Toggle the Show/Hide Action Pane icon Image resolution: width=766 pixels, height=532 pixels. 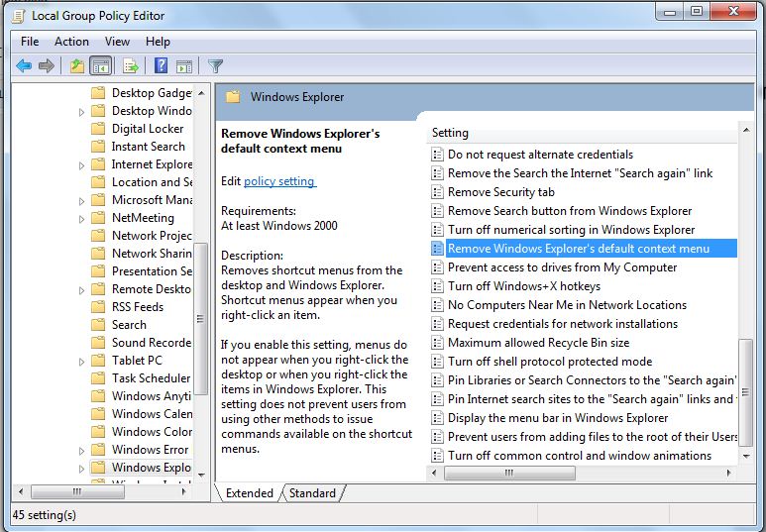click(x=184, y=66)
